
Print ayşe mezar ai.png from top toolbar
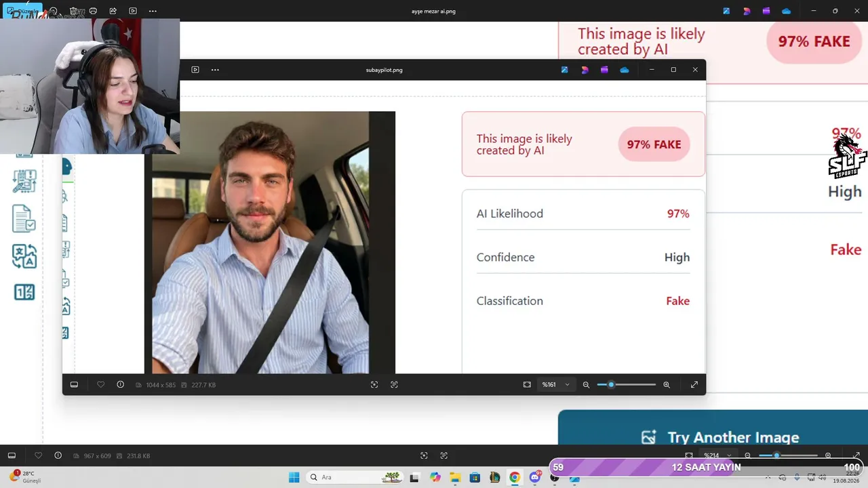(x=93, y=11)
